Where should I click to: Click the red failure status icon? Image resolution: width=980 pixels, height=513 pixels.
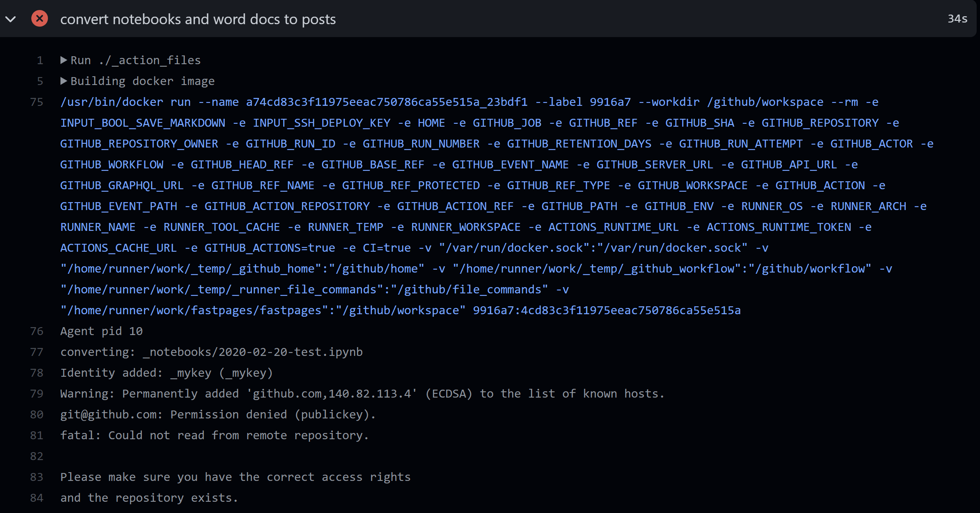(x=39, y=19)
